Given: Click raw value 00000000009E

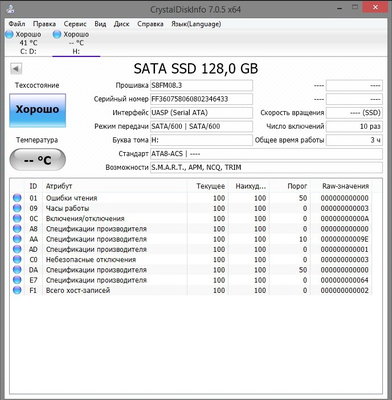Looking at the screenshot, I should coord(345,239).
